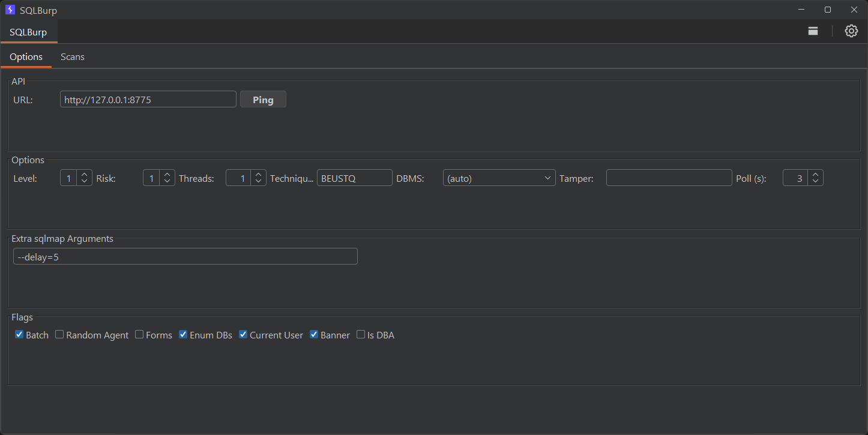Click the Poll (s) number field
This screenshot has width=868, height=435.
click(x=795, y=178)
